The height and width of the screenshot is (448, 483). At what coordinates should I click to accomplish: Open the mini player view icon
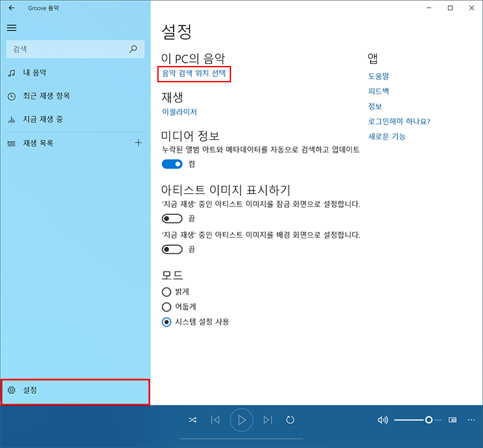tap(452, 420)
